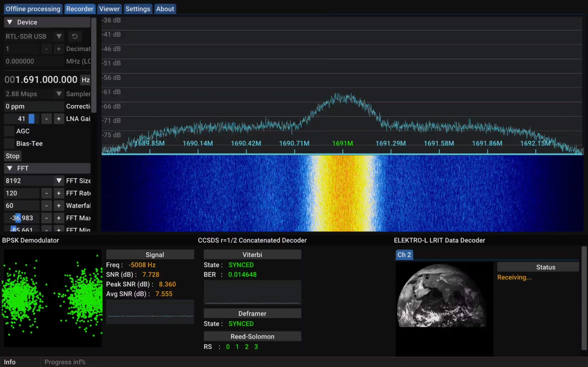Open the About page

pyautogui.click(x=165, y=9)
